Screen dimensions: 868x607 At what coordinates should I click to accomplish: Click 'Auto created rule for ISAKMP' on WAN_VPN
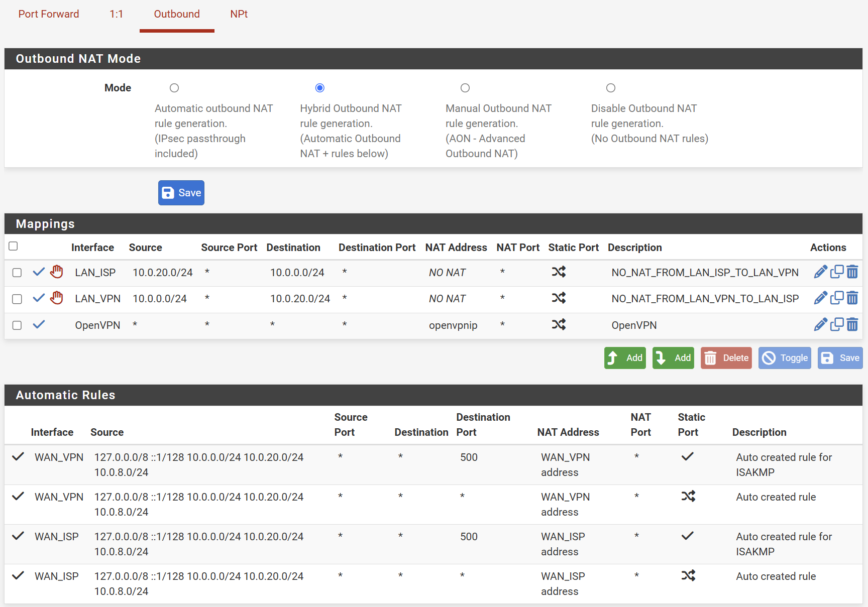click(x=784, y=465)
